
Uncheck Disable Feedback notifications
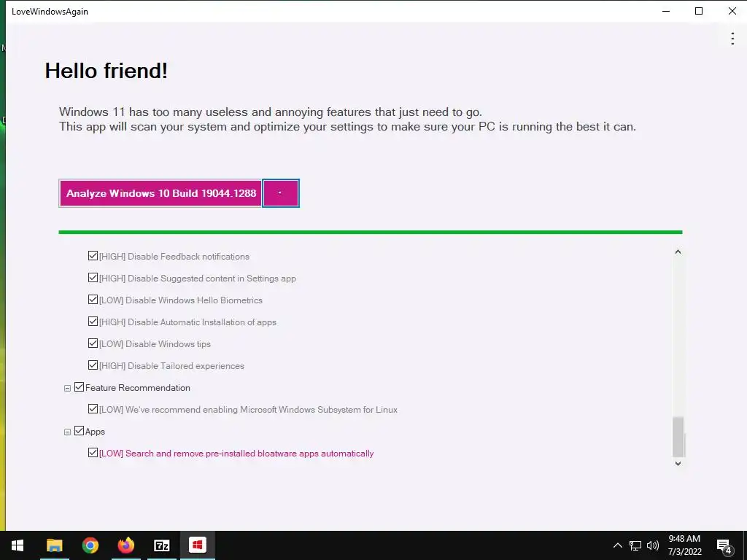coord(93,256)
